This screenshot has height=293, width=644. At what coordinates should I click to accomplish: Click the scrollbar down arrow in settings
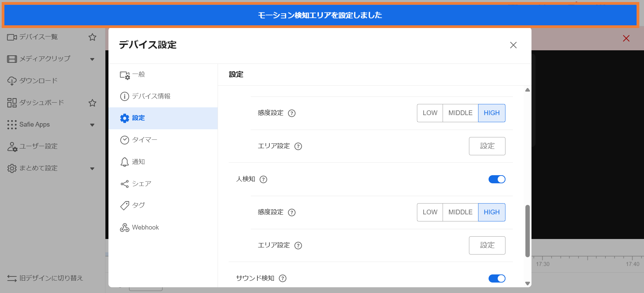click(x=527, y=284)
